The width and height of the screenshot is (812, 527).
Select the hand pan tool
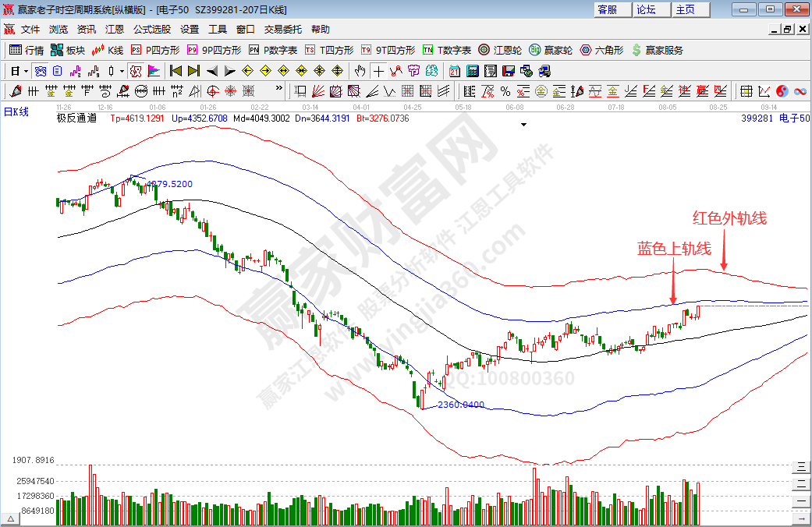(360, 71)
